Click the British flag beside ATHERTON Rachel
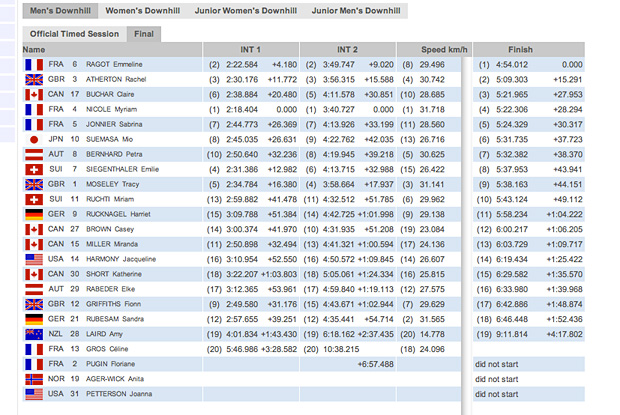The width and height of the screenshot is (620, 415). [x=34, y=79]
